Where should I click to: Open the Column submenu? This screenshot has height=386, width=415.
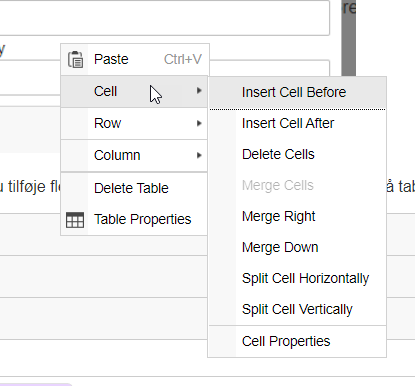[134, 155]
